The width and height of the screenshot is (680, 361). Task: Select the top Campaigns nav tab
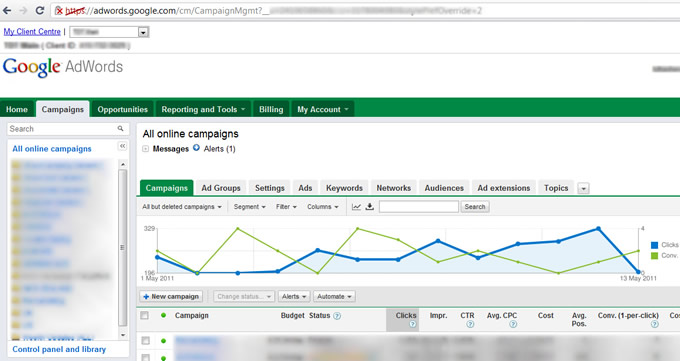(62, 109)
